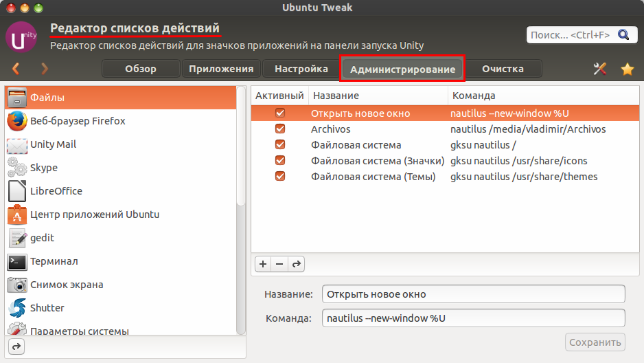This screenshot has height=363, width=644.
Task: Remove selected action with minus button
Action: [x=279, y=264]
